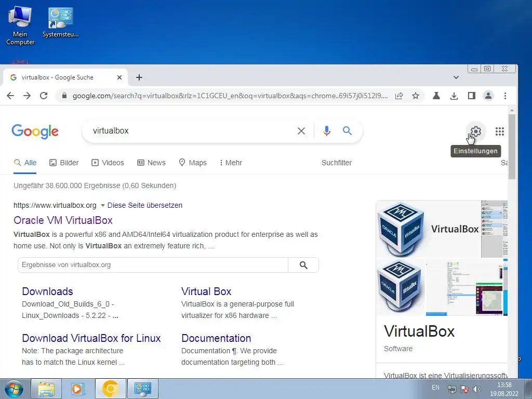The image size is (532, 399).
Task: Open Oracle VM VirtualBox result link
Action: 63,220
